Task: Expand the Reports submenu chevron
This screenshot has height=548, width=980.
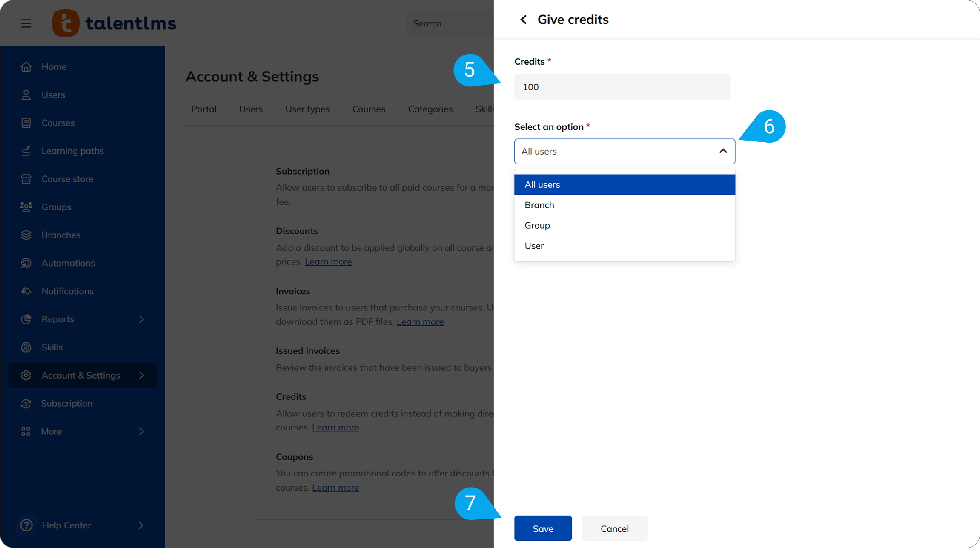Action: pos(141,319)
